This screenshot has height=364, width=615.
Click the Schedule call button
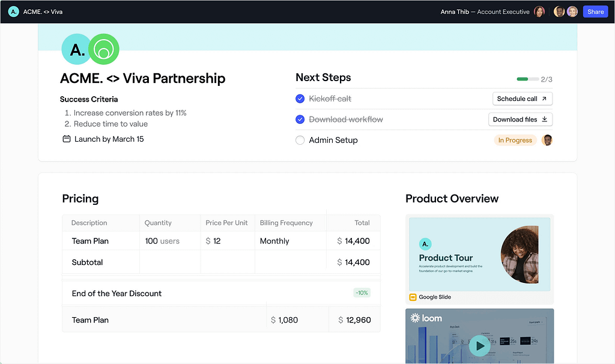[x=523, y=99]
